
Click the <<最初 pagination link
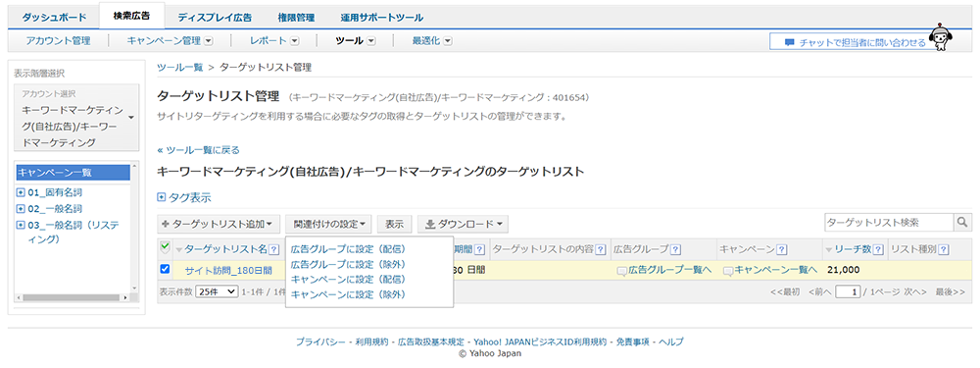click(x=784, y=291)
